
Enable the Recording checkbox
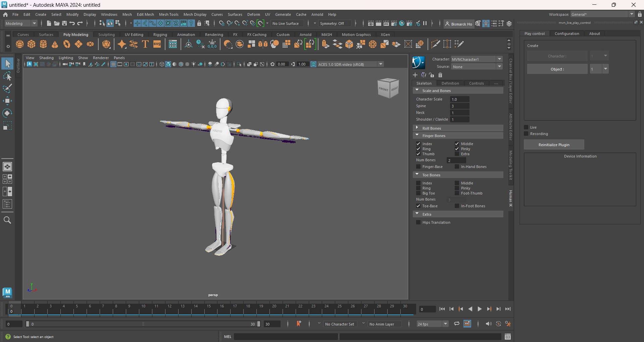(x=526, y=134)
